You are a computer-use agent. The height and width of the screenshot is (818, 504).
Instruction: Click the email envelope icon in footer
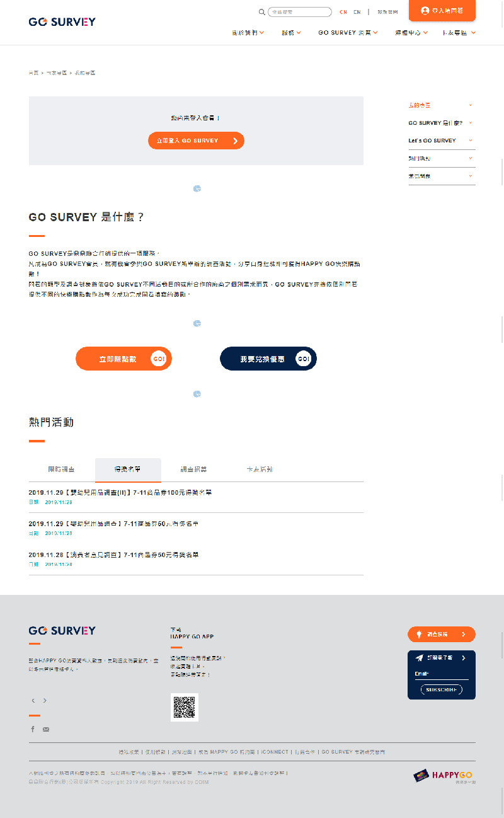tap(46, 729)
